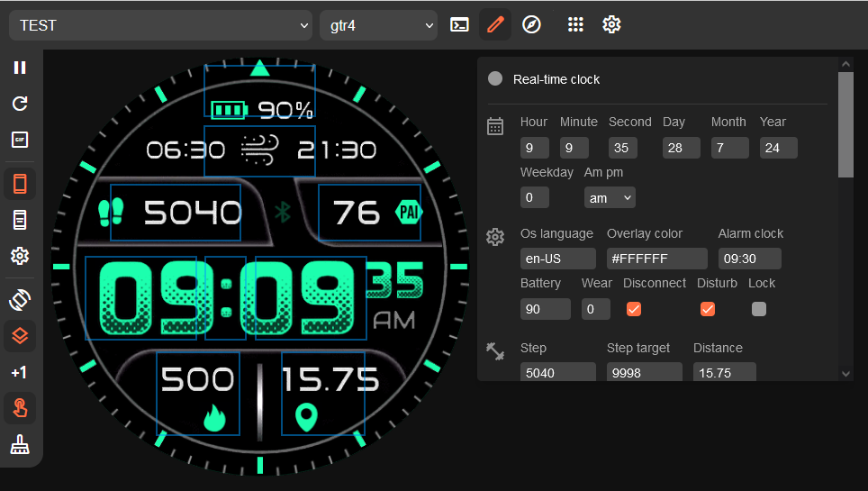Viewport: 868px width, 491px height.
Task: Click the GIF capture icon
Action: point(20,140)
